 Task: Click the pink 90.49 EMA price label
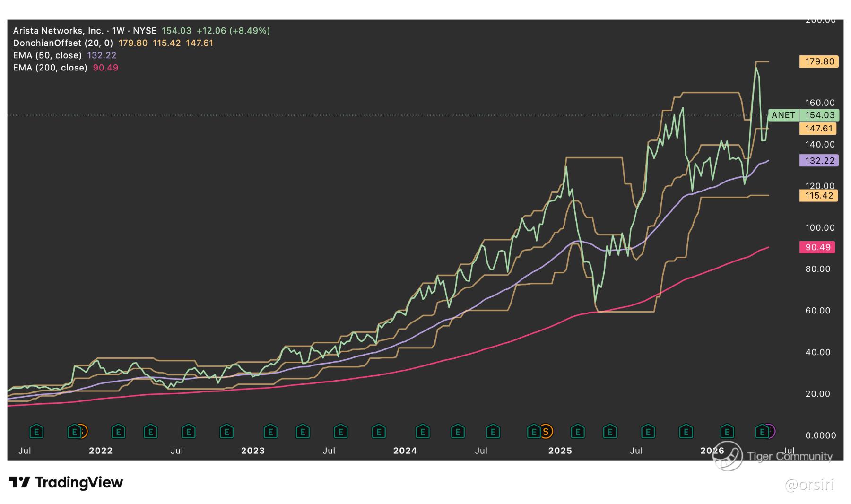pos(817,247)
